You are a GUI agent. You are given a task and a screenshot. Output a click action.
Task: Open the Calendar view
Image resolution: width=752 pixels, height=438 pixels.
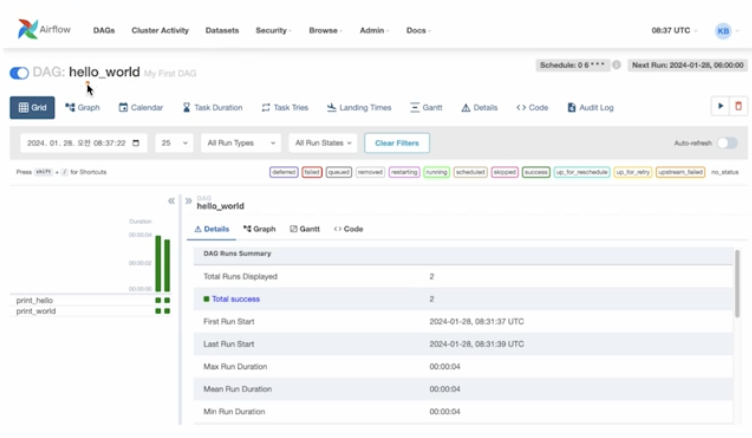click(x=141, y=107)
